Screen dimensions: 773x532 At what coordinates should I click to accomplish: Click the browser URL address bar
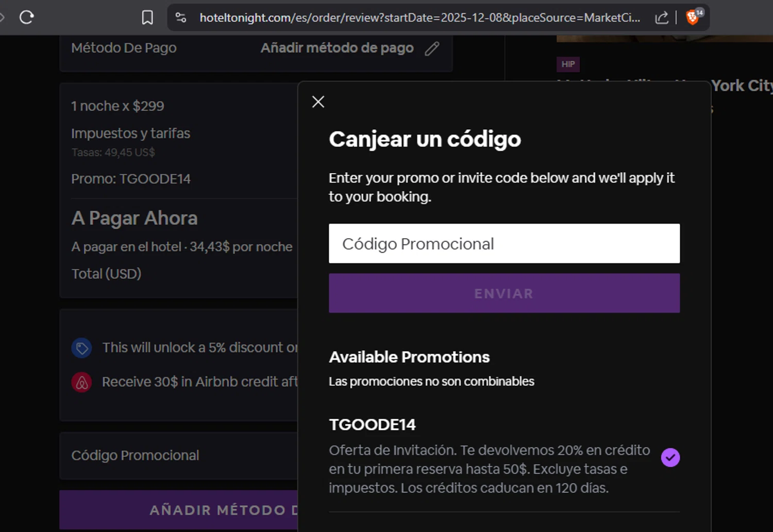pos(419,18)
